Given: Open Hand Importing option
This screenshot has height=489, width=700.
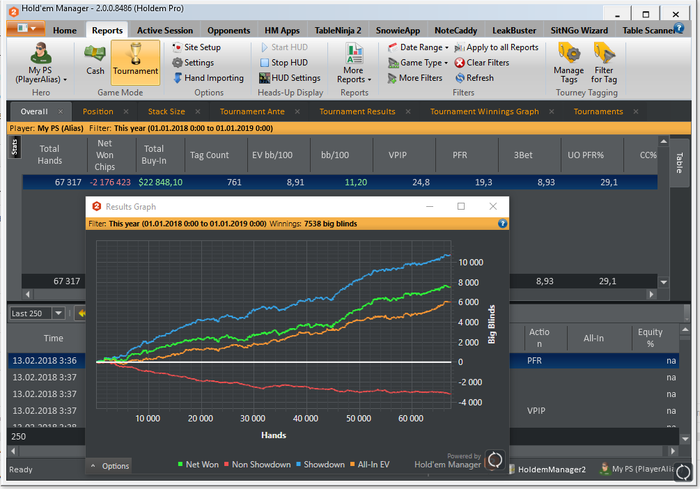Looking at the screenshot, I should click(x=208, y=78).
